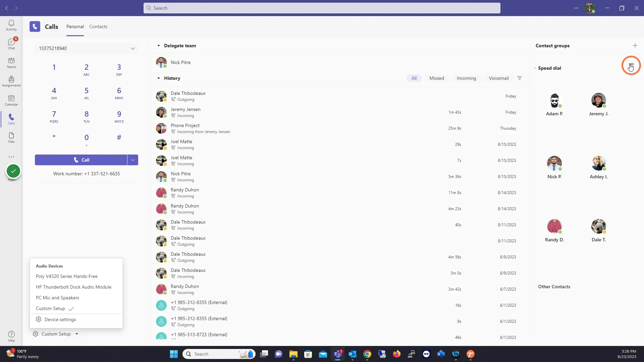Collapse the Speed dial group
Viewport: 644px width, 362px height.
click(535, 68)
